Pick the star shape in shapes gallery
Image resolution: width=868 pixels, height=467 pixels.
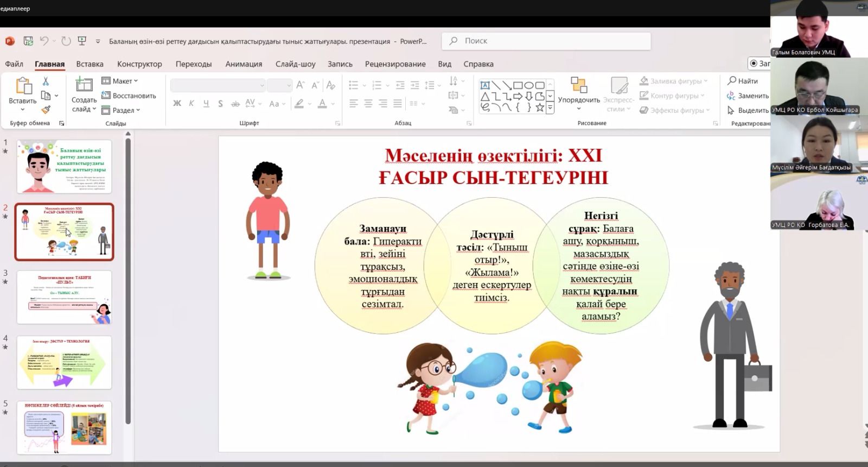coord(540,108)
